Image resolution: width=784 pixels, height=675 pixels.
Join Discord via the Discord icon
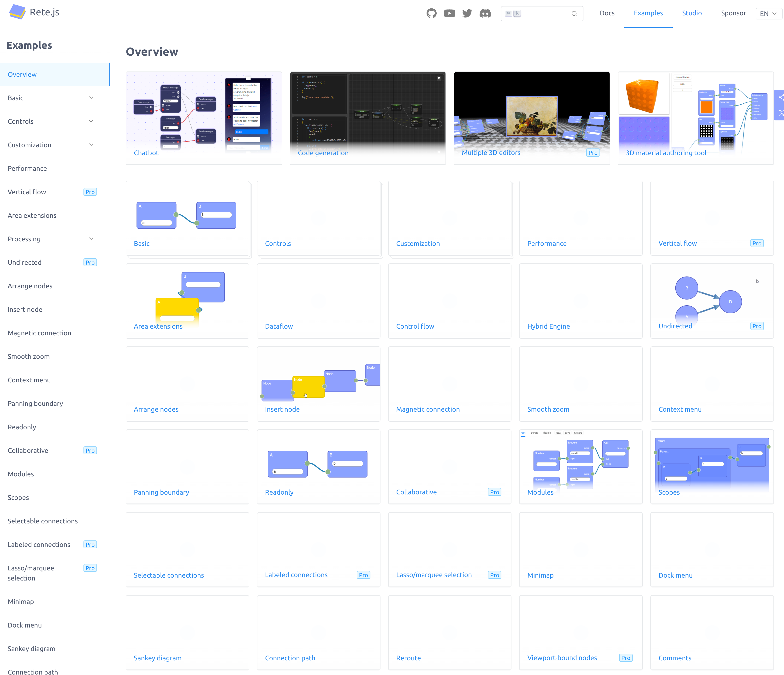486,13
